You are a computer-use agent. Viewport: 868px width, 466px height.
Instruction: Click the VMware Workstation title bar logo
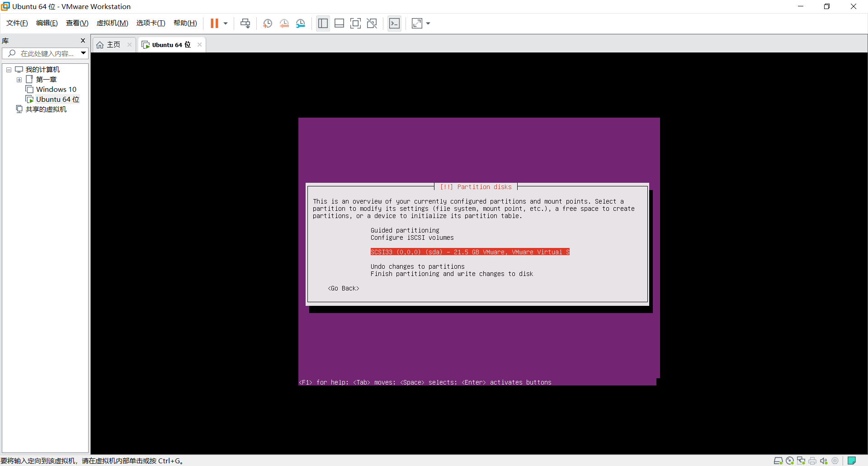pyautogui.click(x=5, y=6)
